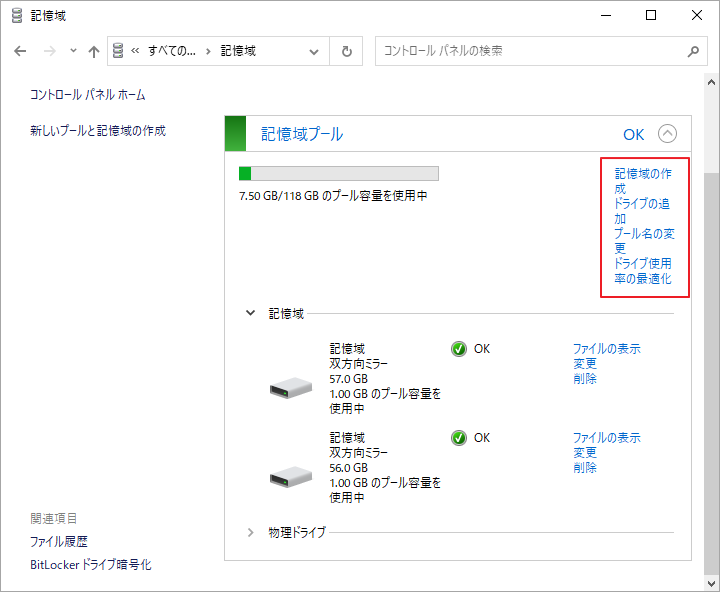The width and height of the screenshot is (720, 592).
Task: Select the 記憶域 breadcrumb in address bar
Action: click(238, 51)
